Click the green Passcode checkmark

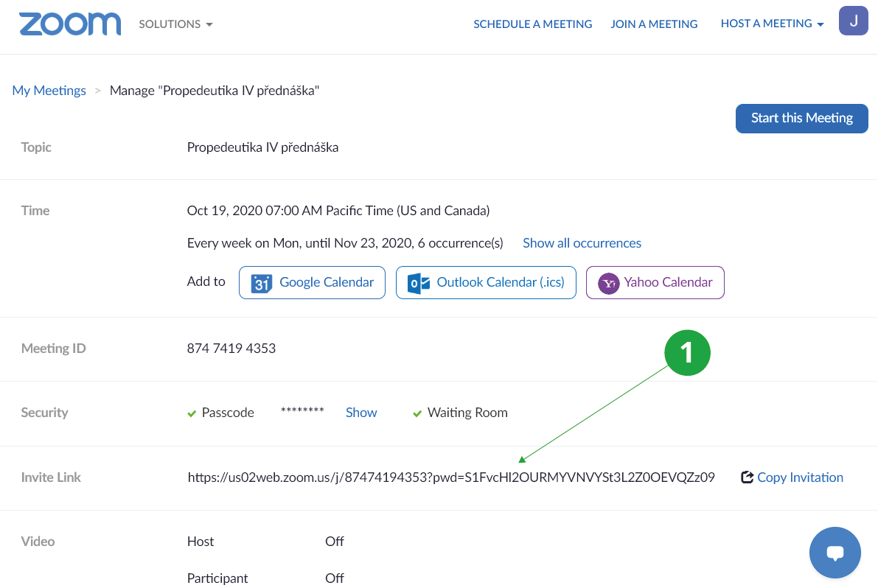[192, 413]
